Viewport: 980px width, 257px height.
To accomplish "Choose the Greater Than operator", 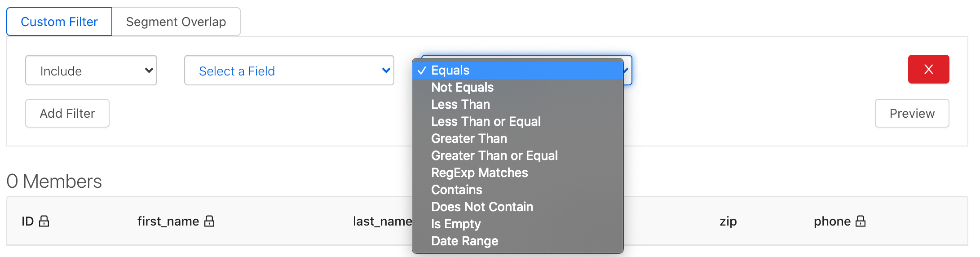I will click(469, 139).
